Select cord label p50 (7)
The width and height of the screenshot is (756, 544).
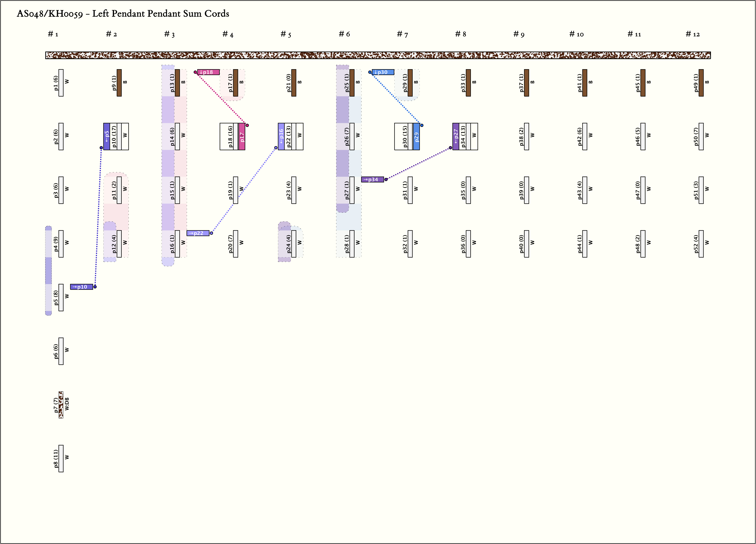[696, 137]
